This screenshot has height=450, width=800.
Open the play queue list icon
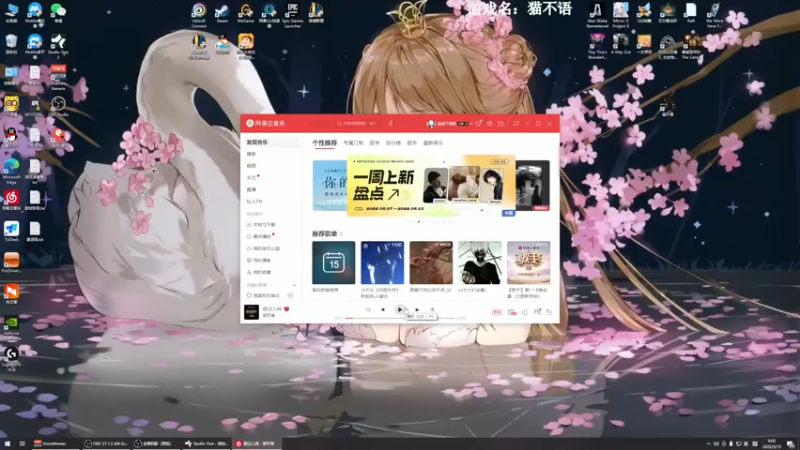(549, 312)
